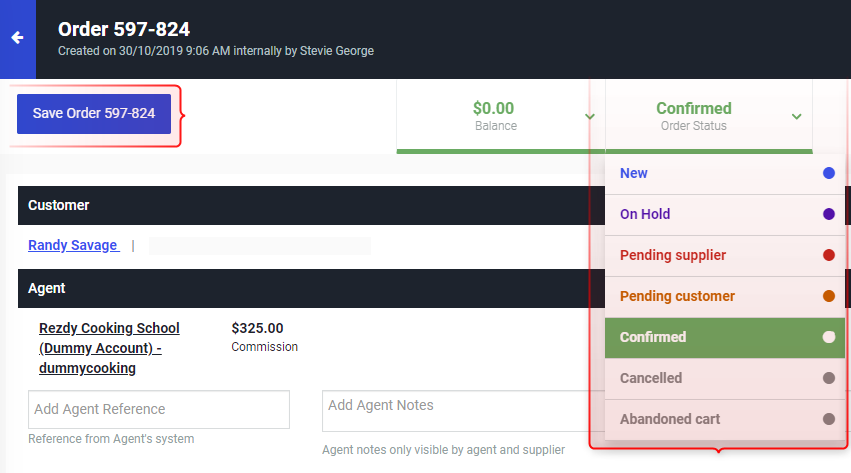Collapse the Order Status dropdown chevron
This screenshot has width=851, height=473.
[x=797, y=117]
